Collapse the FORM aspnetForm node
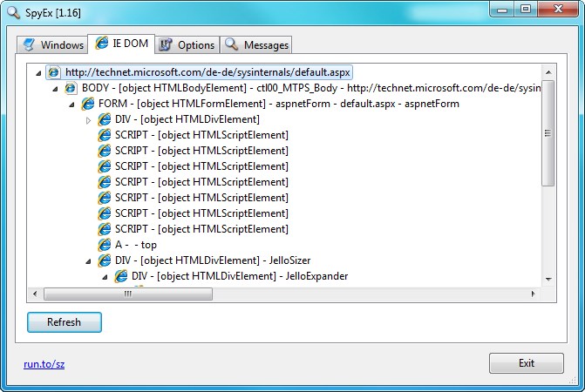 pyautogui.click(x=71, y=104)
